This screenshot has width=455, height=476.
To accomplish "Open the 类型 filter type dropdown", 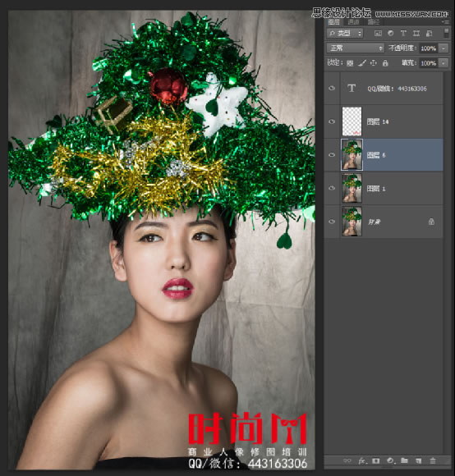I will [345, 33].
